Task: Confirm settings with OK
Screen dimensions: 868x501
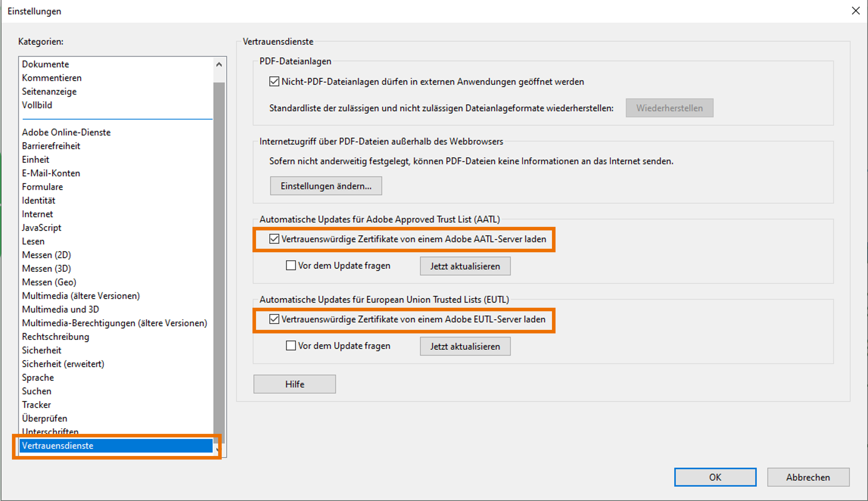Action: [715, 477]
